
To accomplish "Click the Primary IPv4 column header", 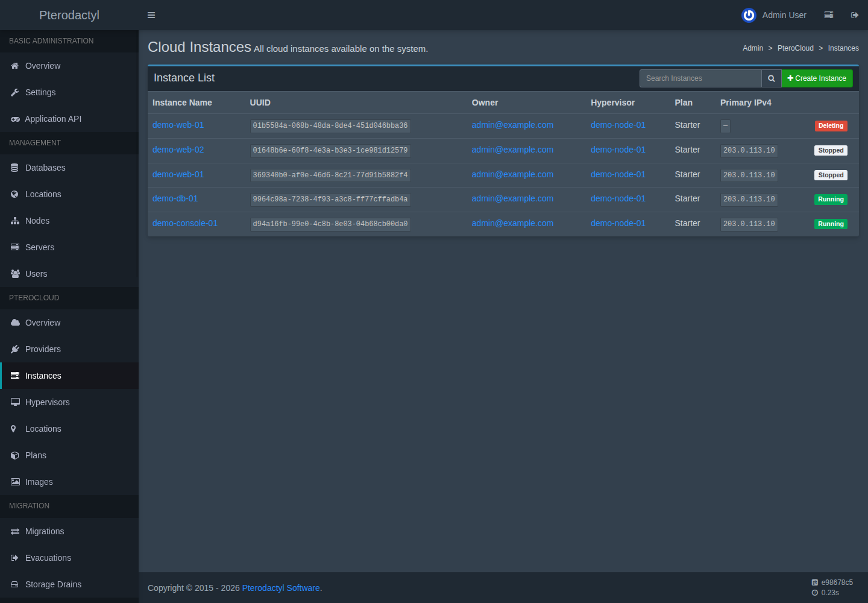I will pyautogui.click(x=746, y=103).
